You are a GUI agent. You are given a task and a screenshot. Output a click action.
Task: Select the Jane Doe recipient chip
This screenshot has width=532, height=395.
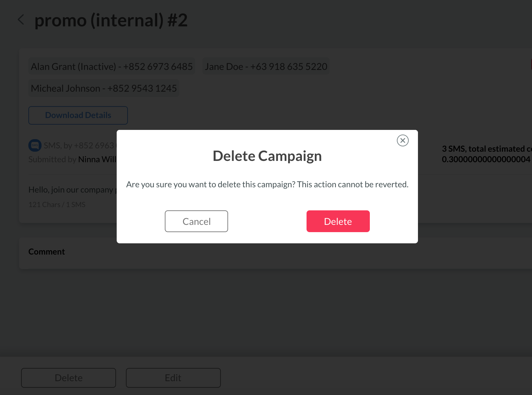266,67
